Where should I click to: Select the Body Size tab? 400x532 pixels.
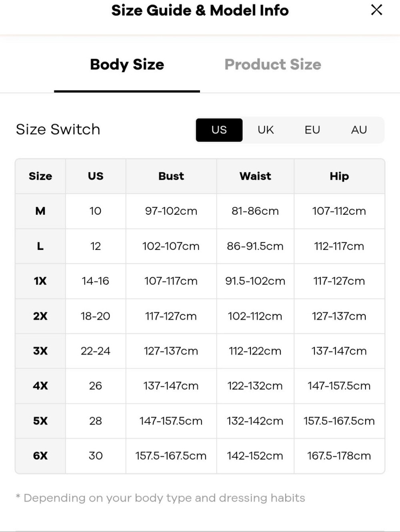tap(127, 64)
